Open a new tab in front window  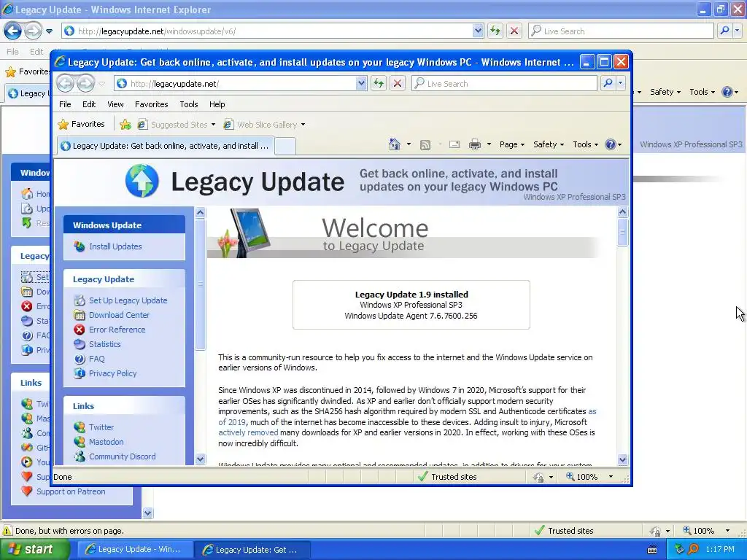[x=285, y=146]
